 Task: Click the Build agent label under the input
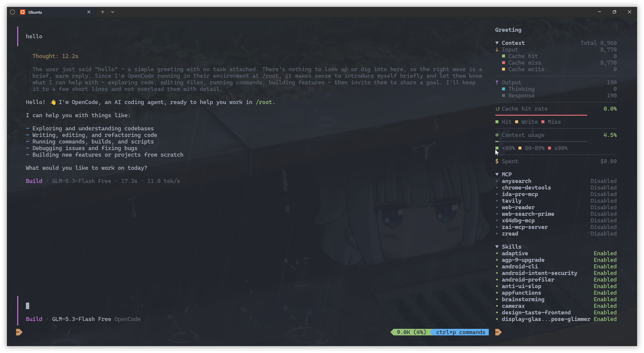tap(34, 319)
